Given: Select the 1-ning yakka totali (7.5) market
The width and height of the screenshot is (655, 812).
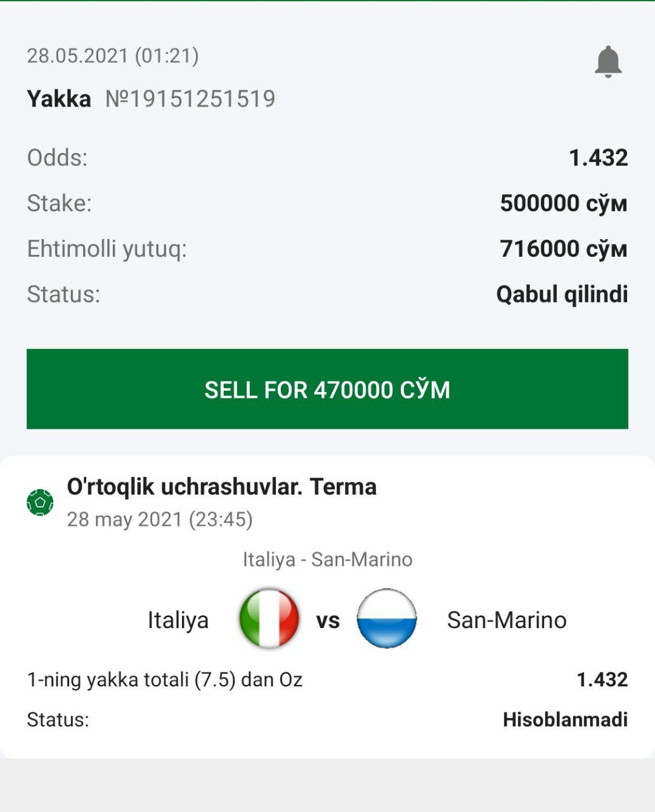Looking at the screenshot, I should [165, 679].
